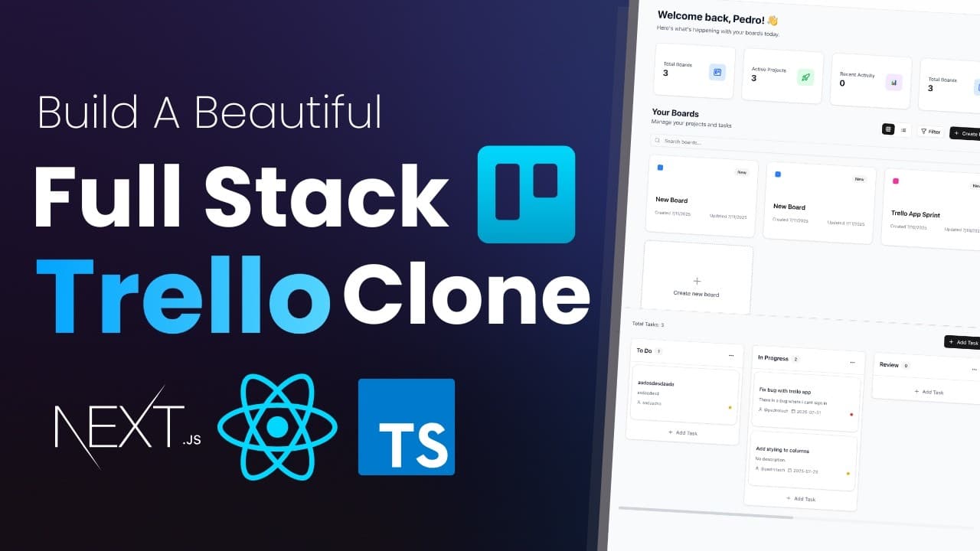Open the Review column's three-dot menu
Viewport: 980px width, 551px height.
[974, 369]
